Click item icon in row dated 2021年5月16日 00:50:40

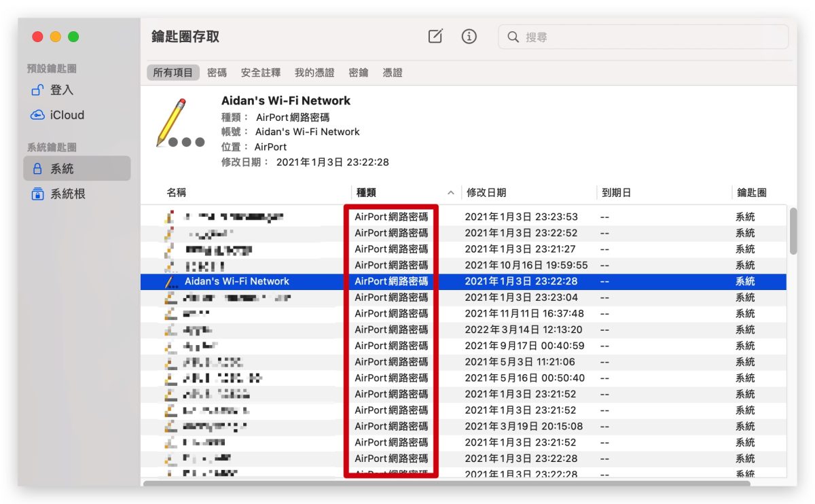click(x=171, y=378)
